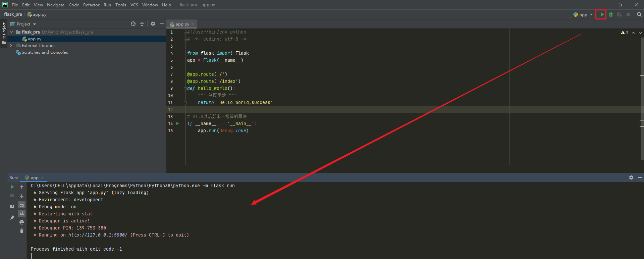Run app with coverage icon

[x=620, y=14]
